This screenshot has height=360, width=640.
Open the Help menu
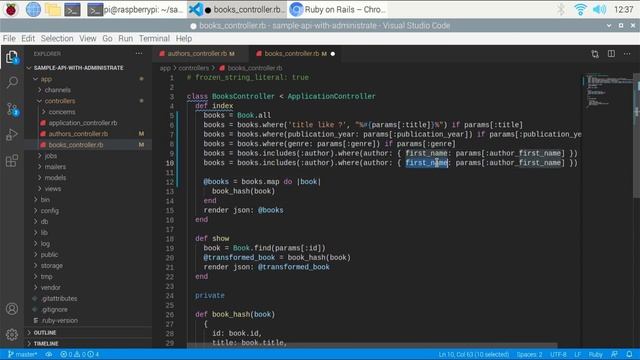click(x=184, y=38)
